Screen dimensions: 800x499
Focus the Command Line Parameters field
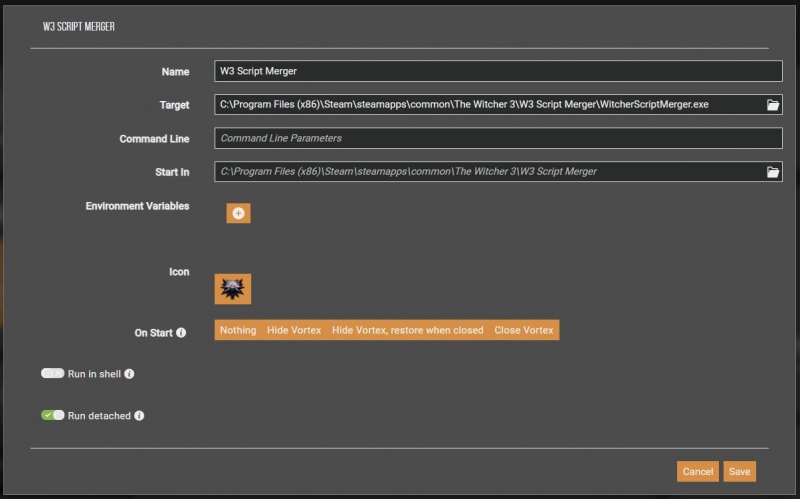[x=498, y=138]
